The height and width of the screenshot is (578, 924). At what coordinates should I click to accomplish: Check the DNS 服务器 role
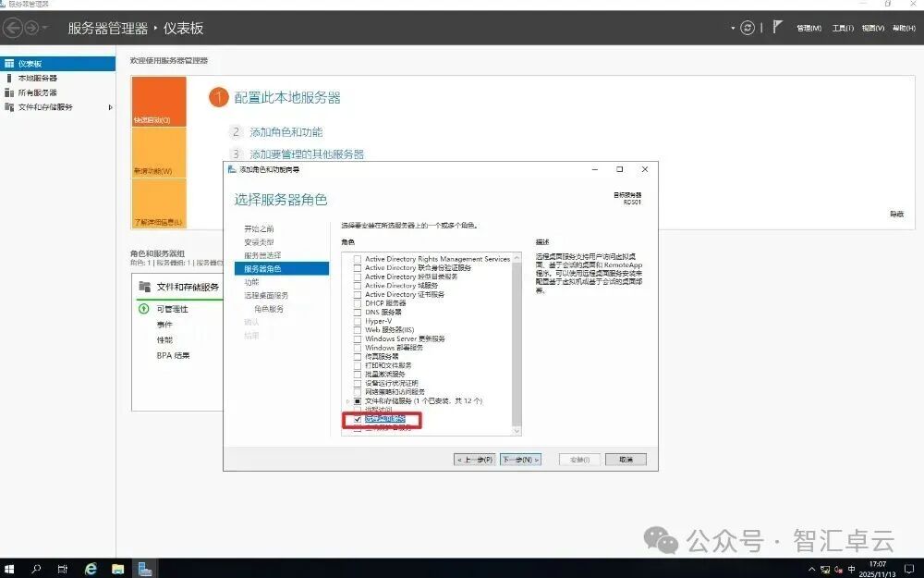tap(356, 313)
